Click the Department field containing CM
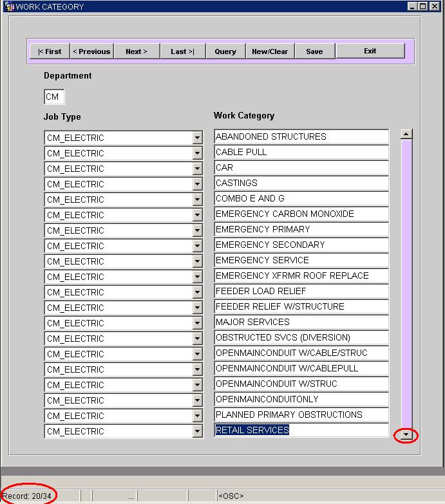This screenshot has width=445, height=504. tap(54, 97)
